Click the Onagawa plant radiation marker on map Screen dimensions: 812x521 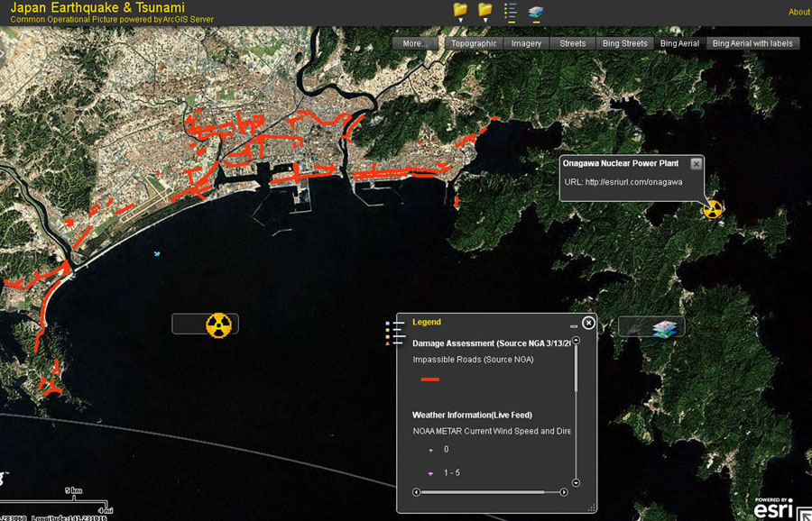tap(713, 209)
